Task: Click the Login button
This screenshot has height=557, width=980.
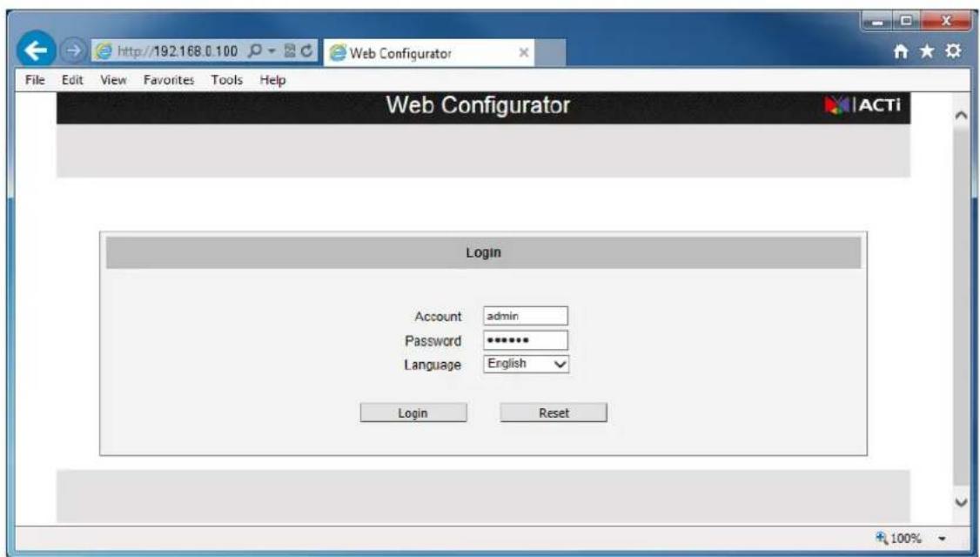Action: 413,413
